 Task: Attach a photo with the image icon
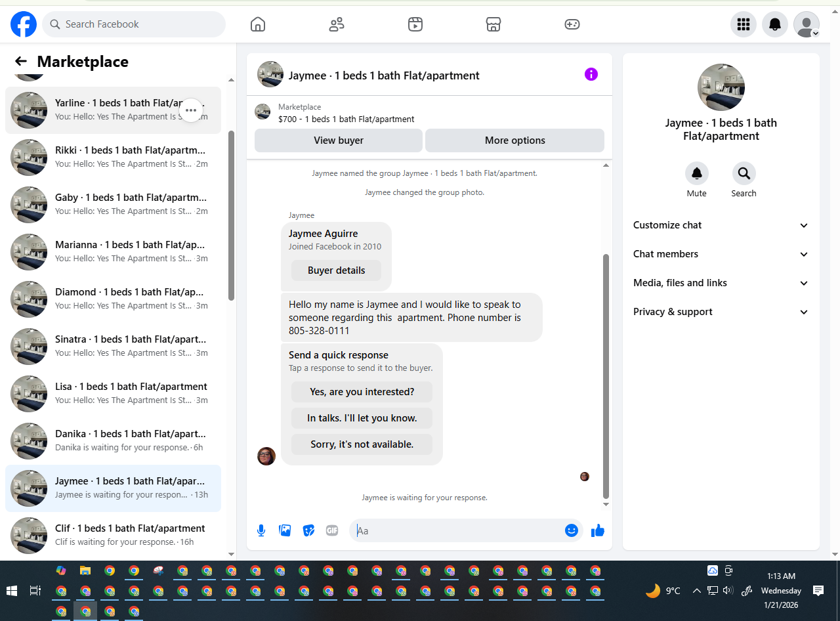pyautogui.click(x=285, y=530)
